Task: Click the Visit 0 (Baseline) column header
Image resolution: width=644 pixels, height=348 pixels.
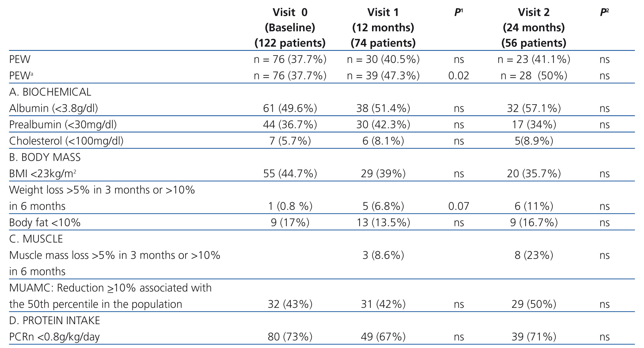Action: pyautogui.click(x=290, y=28)
